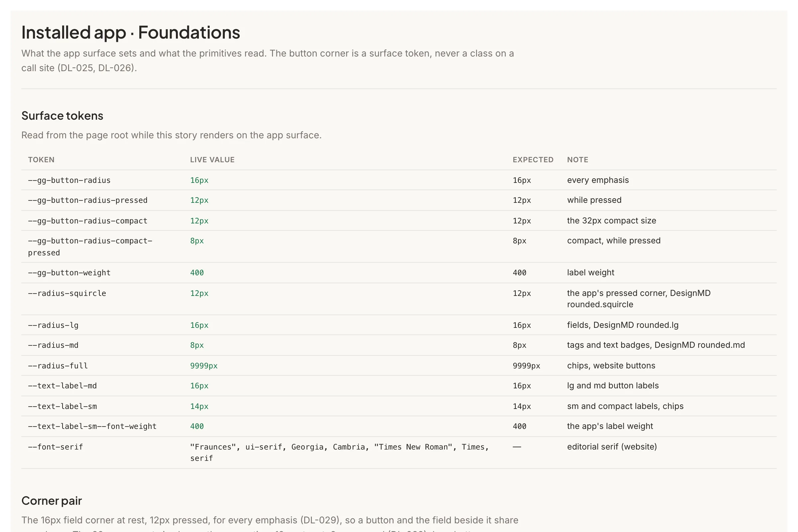Click the 'lg and md button labels' note
798x532 pixels.
pyautogui.click(x=613, y=386)
